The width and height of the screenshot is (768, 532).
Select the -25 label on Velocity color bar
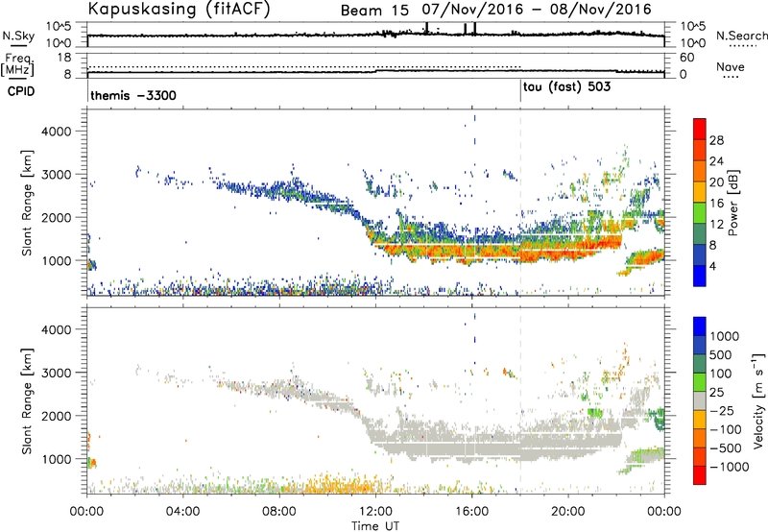(x=722, y=410)
